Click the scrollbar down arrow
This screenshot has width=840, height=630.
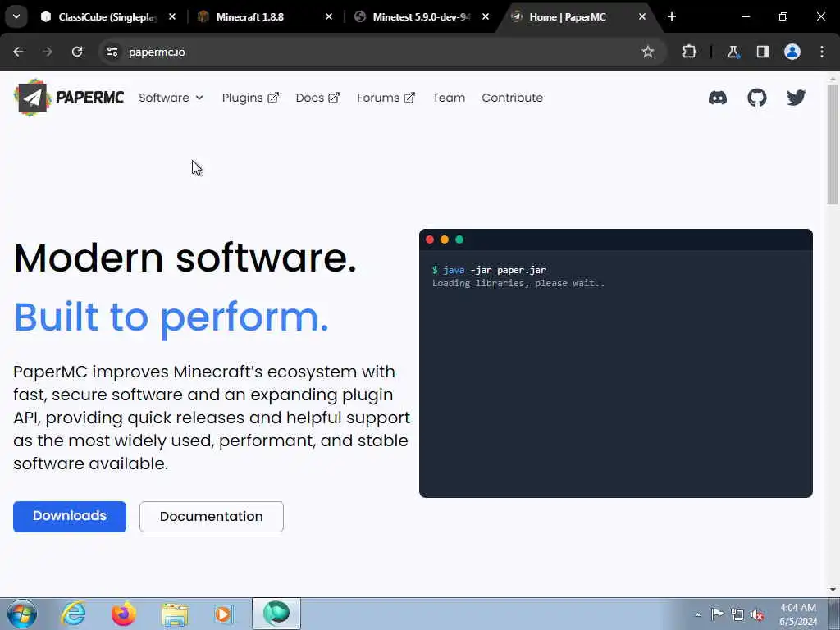click(x=833, y=590)
